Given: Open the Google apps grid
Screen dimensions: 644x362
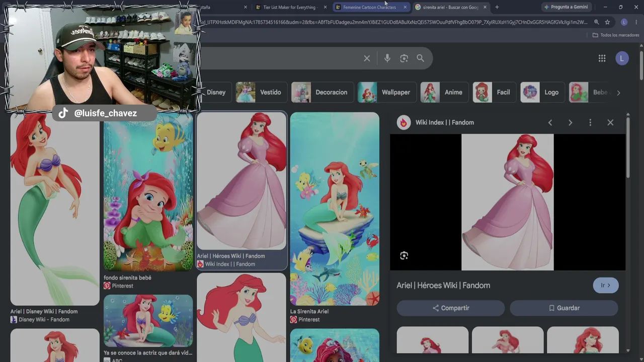Looking at the screenshot, I should (x=602, y=58).
